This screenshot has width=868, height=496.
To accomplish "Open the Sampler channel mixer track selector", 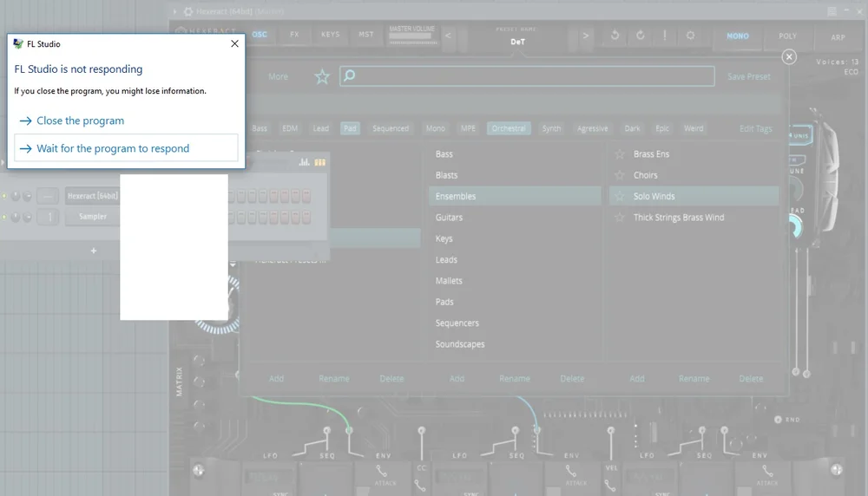I will click(x=48, y=217).
